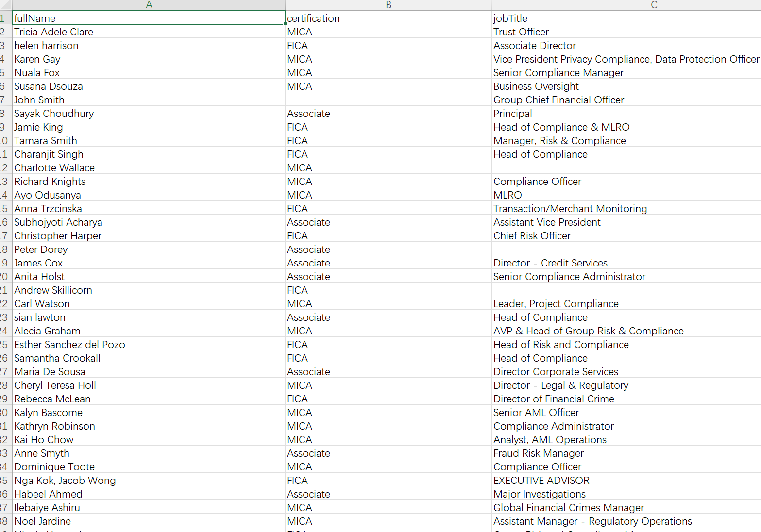Click the cell containing Tricia Adele Clare
Image resolution: width=761 pixels, height=532 pixels.
pos(149,32)
